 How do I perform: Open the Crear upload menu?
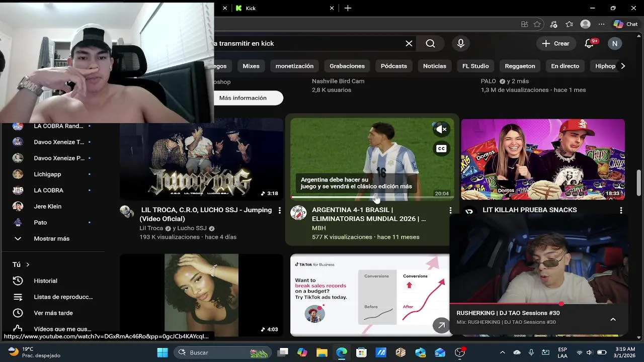tap(556, 44)
